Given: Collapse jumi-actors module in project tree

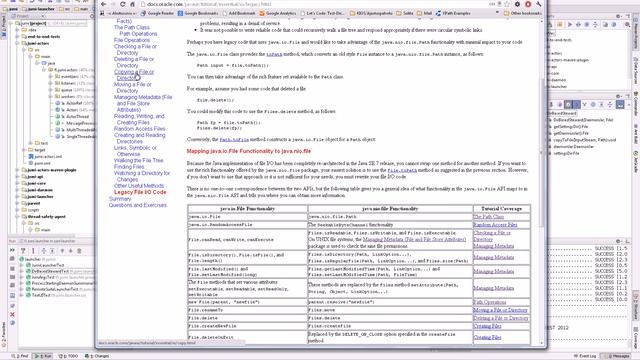Looking at the screenshot, I should tap(18, 43).
